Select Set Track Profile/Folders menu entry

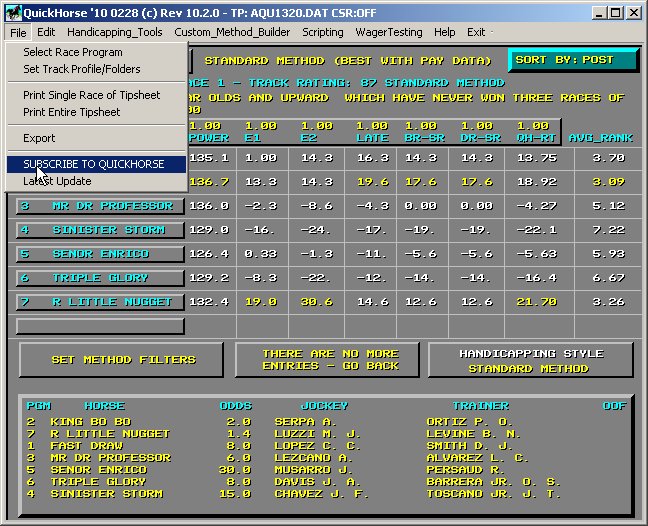(82, 69)
